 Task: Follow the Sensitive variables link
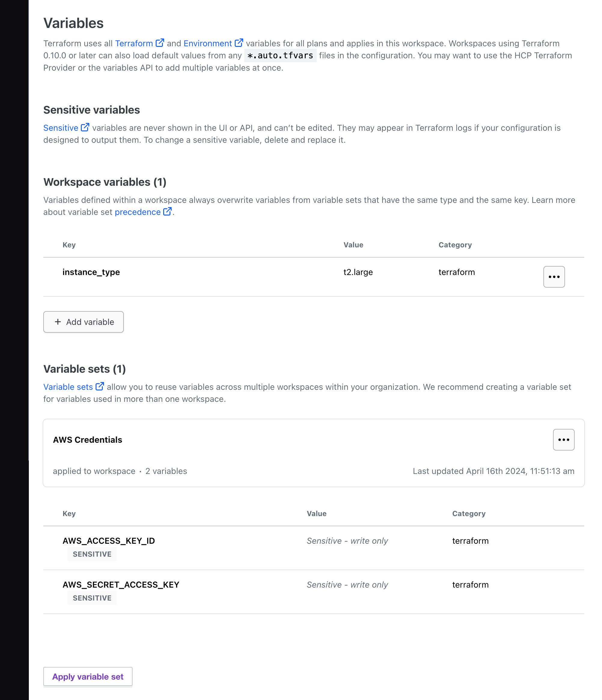(61, 128)
